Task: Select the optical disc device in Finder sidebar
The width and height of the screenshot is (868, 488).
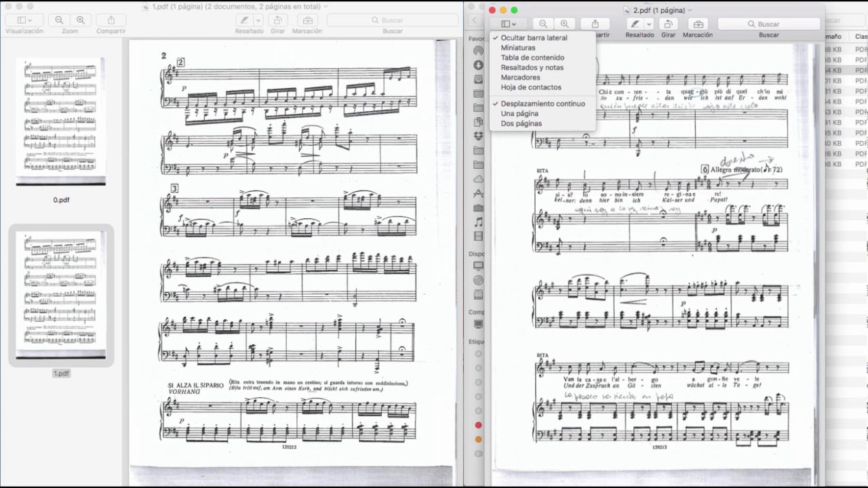Action: click(x=479, y=280)
